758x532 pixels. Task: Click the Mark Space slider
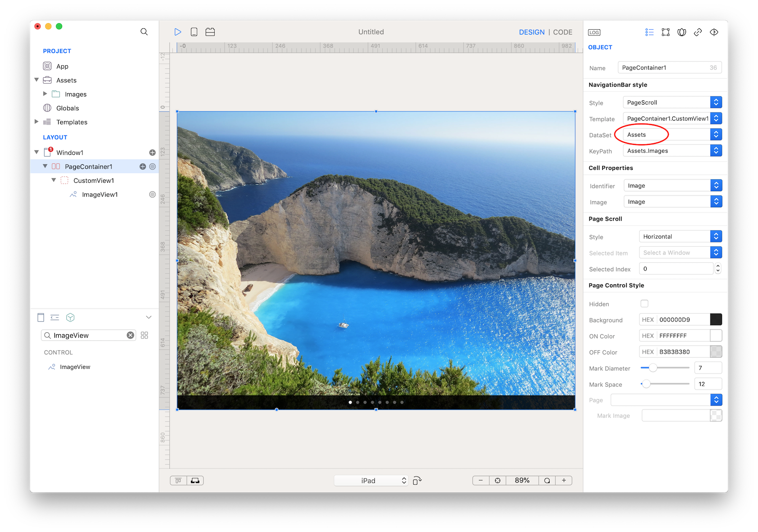coord(665,384)
